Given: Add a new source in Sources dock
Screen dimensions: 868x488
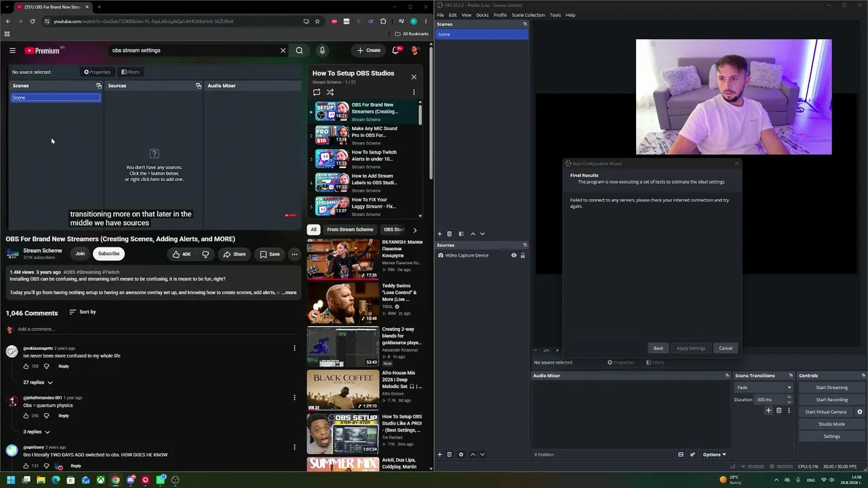Looking at the screenshot, I should [439, 454].
